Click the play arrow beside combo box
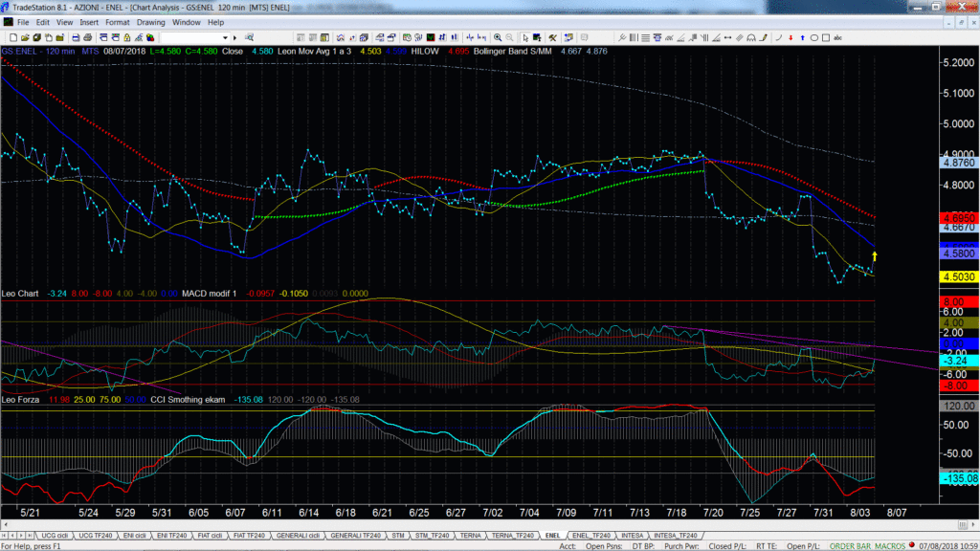 [x=235, y=37]
